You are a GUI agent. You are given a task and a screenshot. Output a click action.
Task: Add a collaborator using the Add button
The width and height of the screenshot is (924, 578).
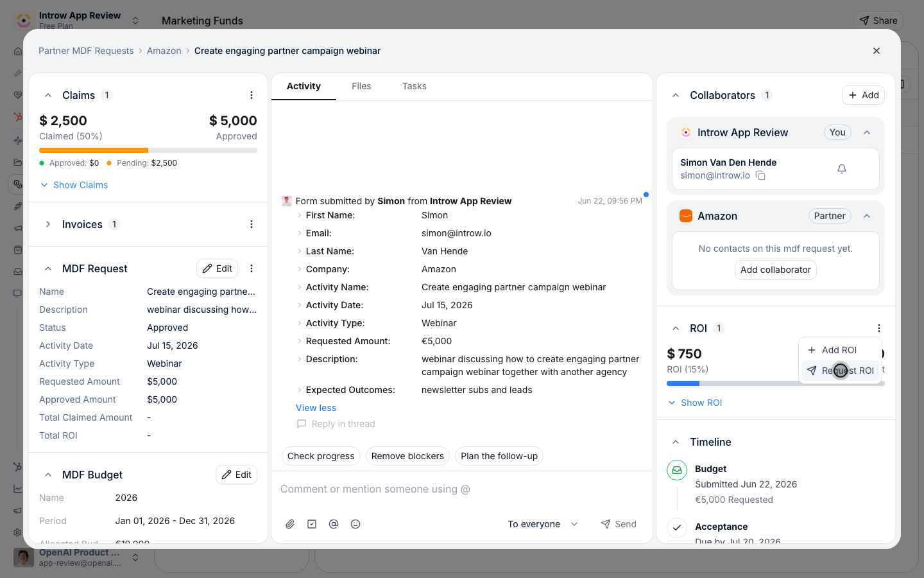(x=863, y=95)
